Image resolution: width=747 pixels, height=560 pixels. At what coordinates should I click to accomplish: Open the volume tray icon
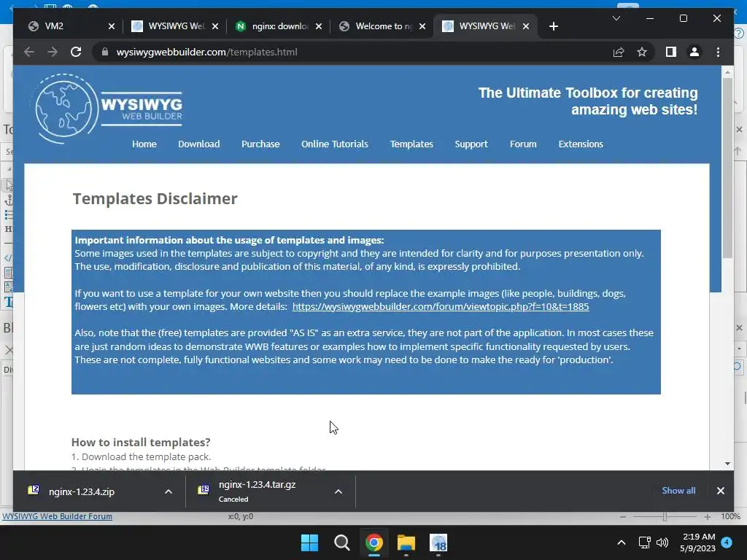(x=662, y=542)
